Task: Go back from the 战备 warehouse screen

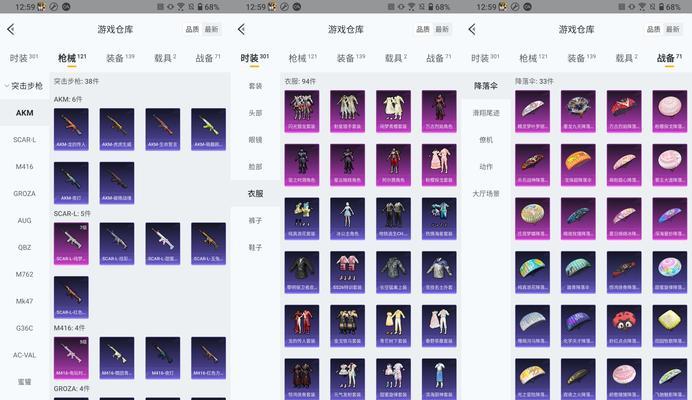Action: (472, 30)
